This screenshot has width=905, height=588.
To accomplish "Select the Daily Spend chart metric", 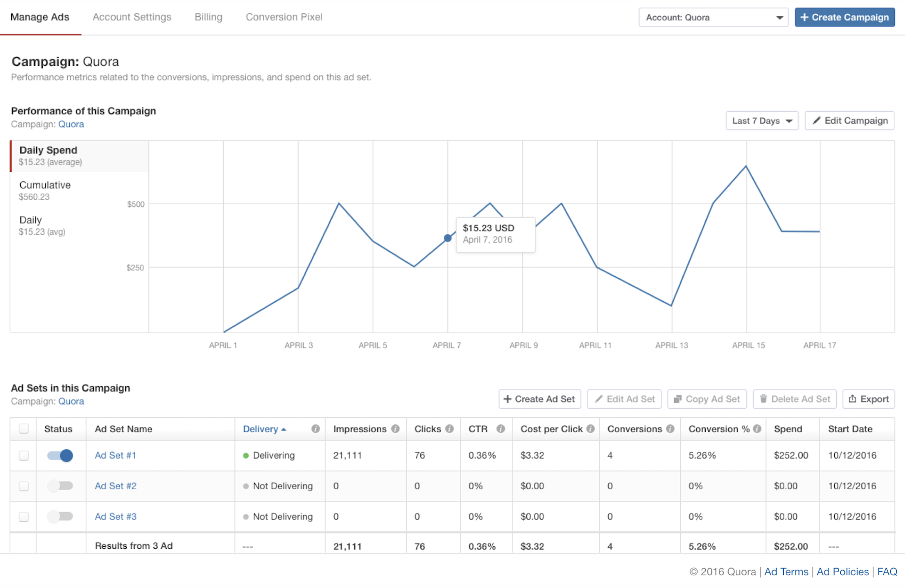I will click(x=79, y=156).
